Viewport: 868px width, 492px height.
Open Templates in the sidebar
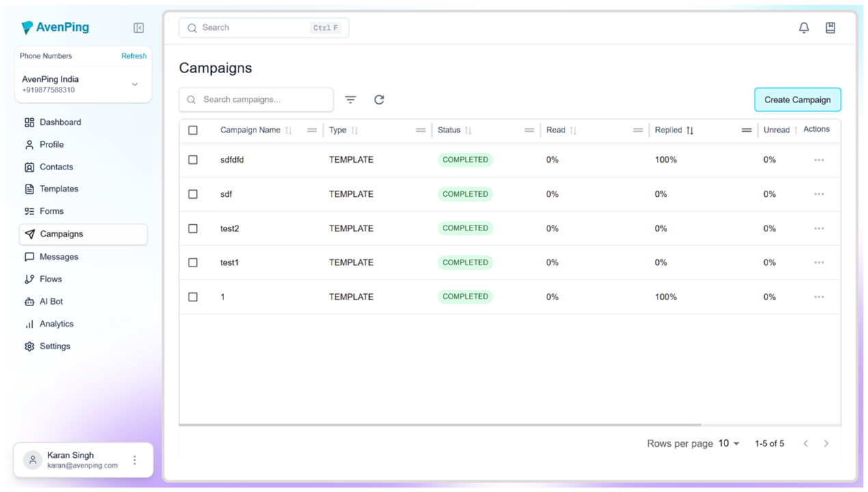59,189
